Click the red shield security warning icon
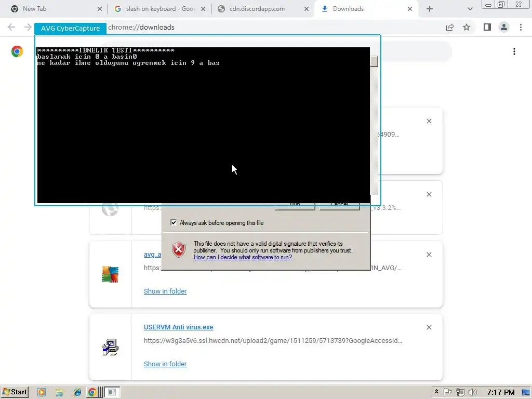532x399 pixels. point(179,250)
